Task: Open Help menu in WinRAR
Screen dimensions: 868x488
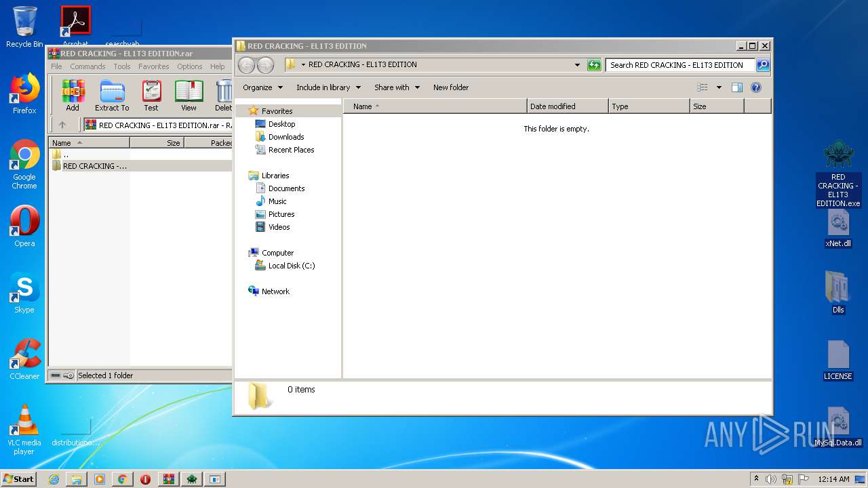Action: pos(217,66)
